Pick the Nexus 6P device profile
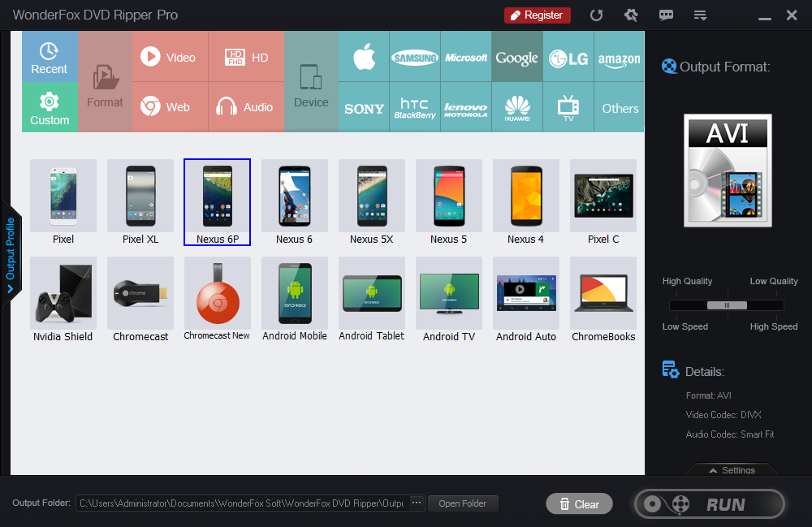The width and height of the screenshot is (812, 527). pyautogui.click(x=218, y=202)
